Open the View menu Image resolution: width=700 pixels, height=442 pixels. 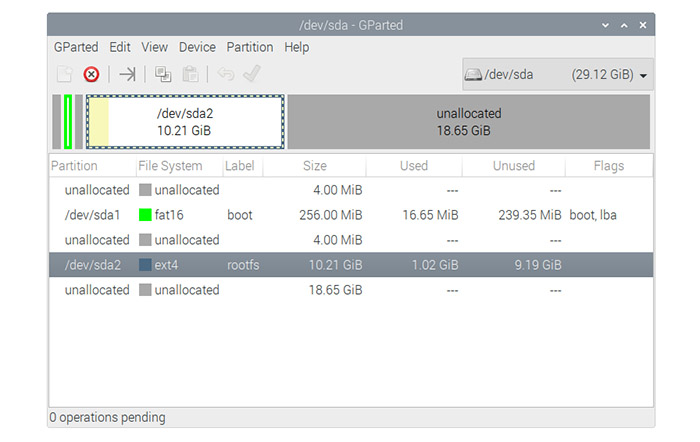click(154, 47)
